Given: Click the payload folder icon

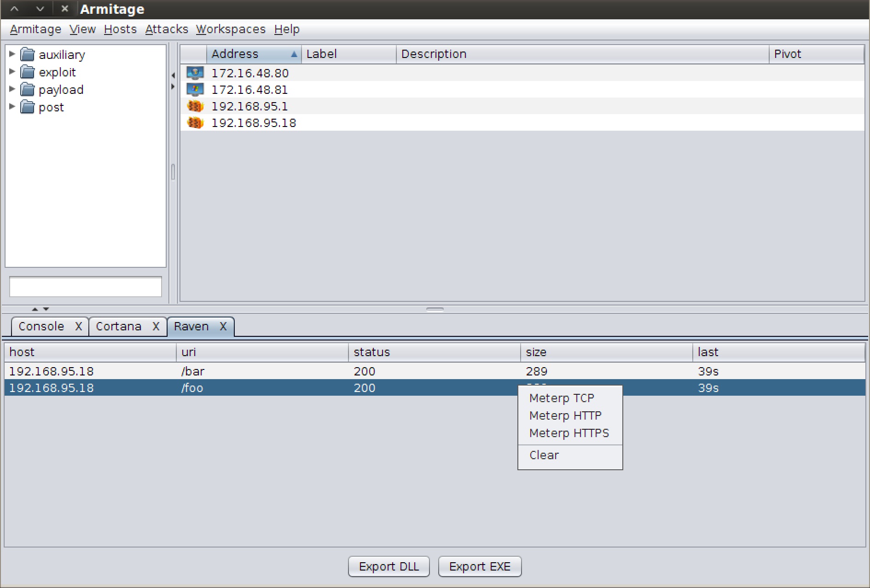Looking at the screenshot, I should click(28, 90).
